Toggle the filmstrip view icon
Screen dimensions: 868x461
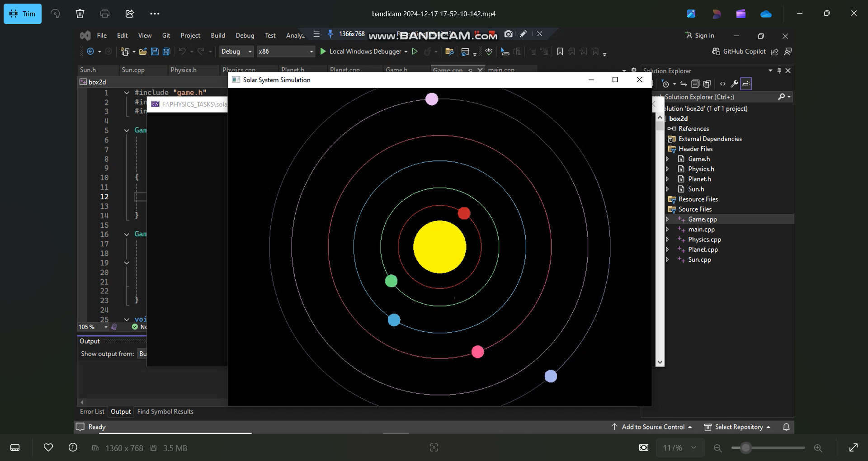(x=15, y=447)
